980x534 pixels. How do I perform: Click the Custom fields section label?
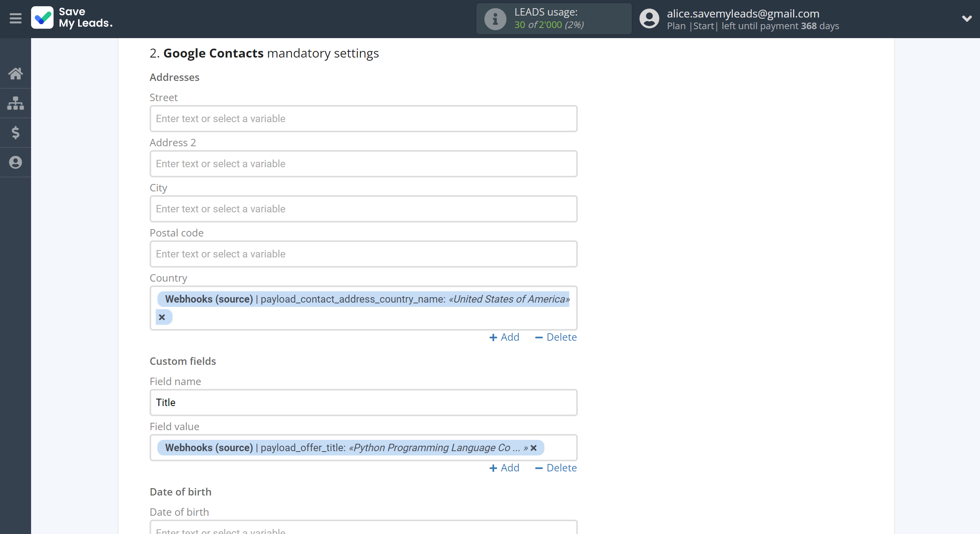(x=183, y=361)
